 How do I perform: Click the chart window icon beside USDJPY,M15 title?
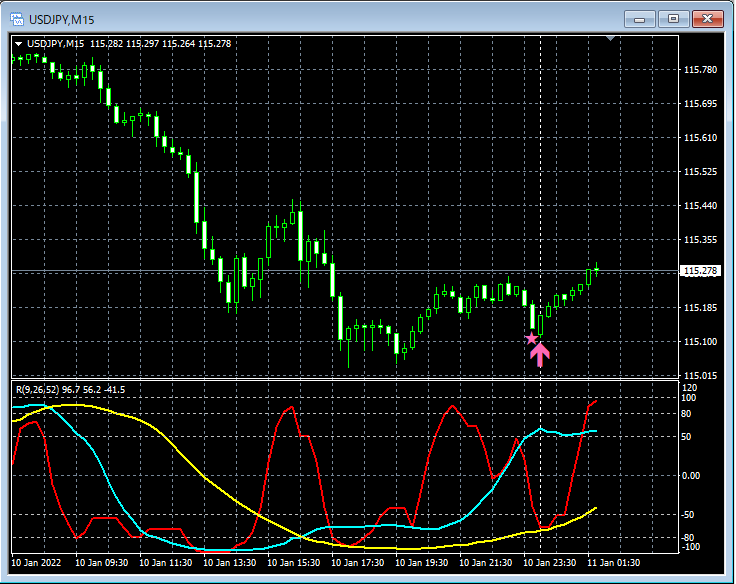pos(16,19)
